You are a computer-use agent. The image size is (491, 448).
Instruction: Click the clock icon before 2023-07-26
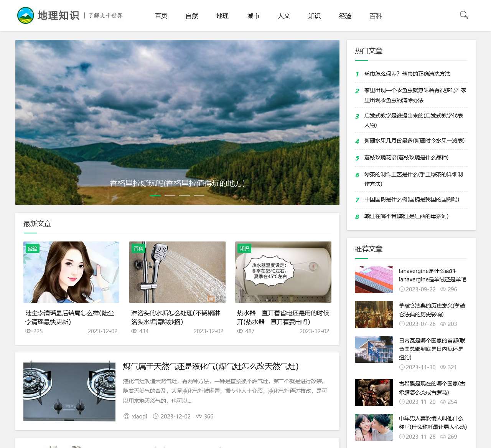(402, 324)
